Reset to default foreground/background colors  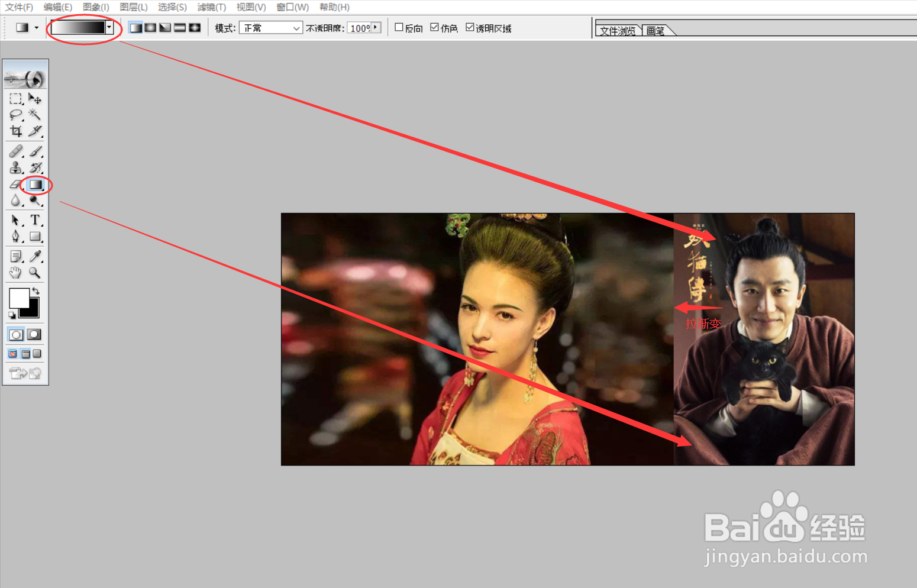tap(12, 315)
